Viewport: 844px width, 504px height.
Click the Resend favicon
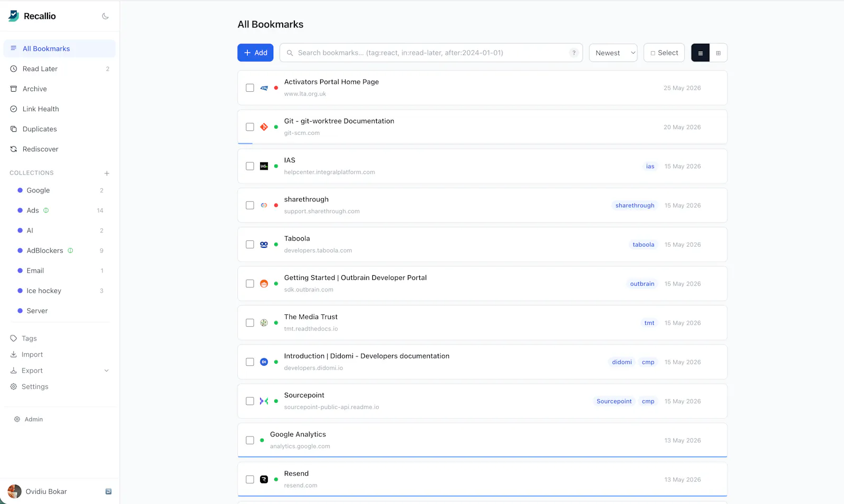click(264, 479)
